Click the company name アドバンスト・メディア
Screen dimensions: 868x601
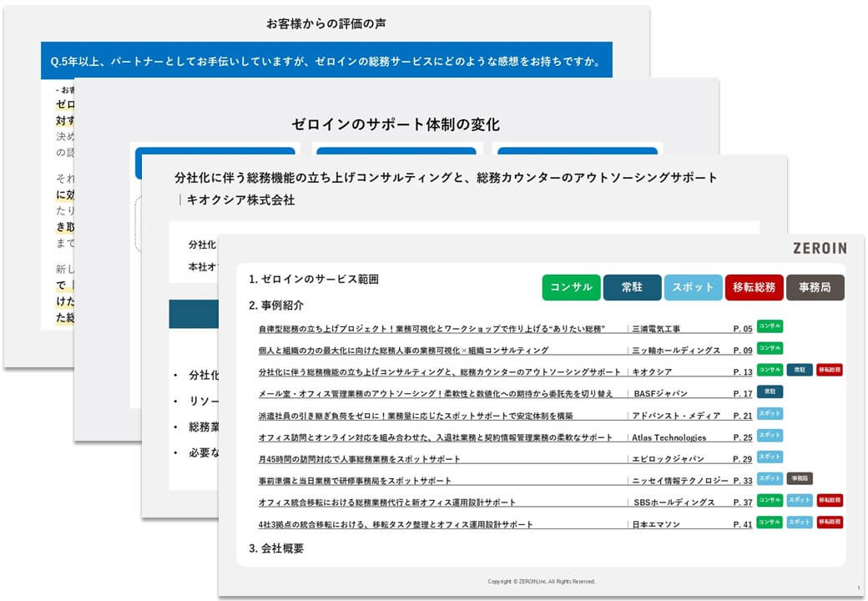676,416
